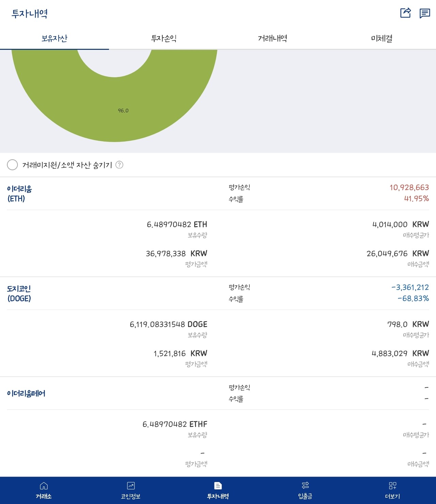The height and width of the screenshot is (504, 436).
Task: Open 이더리움 (ETH) asset details
Action: 19,194
